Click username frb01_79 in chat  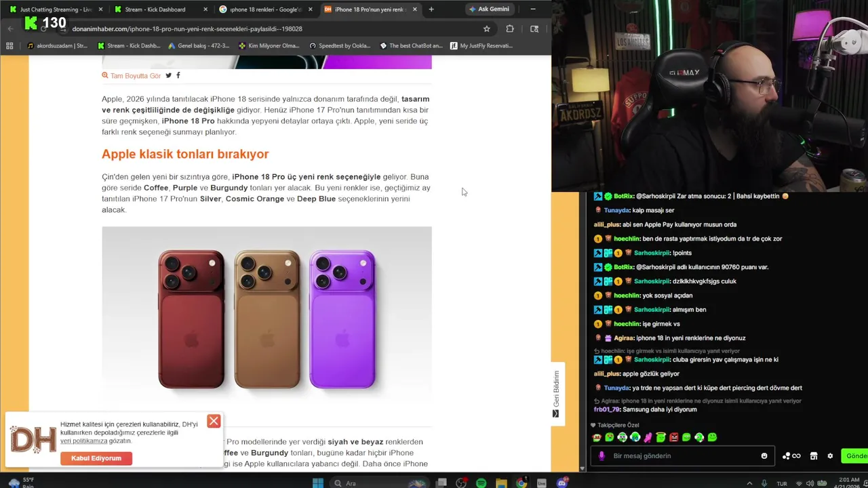point(607,409)
